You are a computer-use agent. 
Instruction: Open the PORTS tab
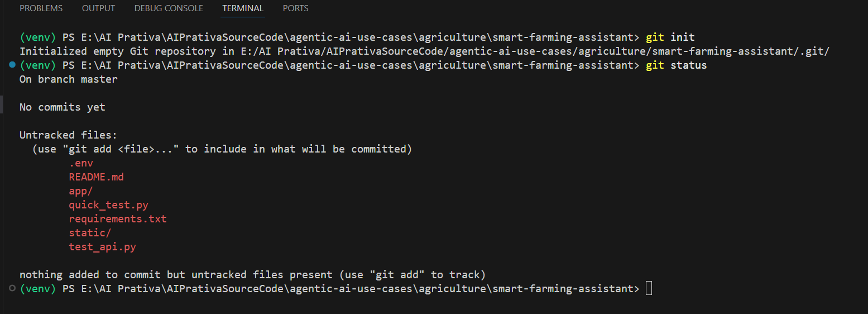tap(295, 8)
